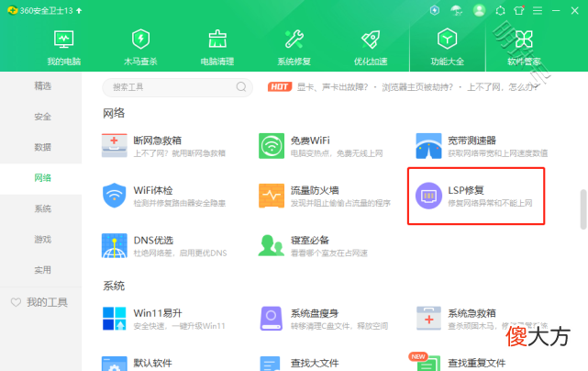Click the 360安全卫士13 title logo
588x371 pixels.
[12, 10]
